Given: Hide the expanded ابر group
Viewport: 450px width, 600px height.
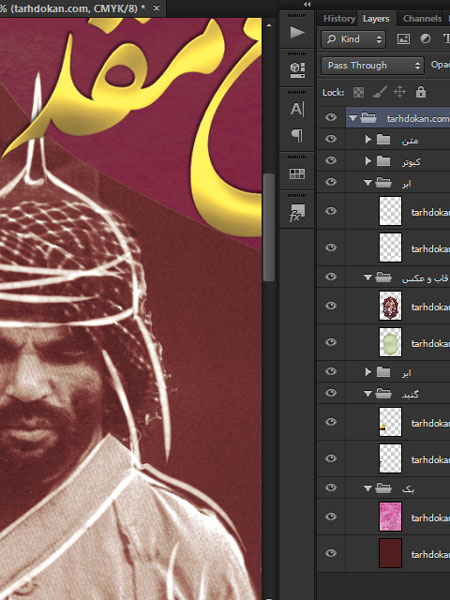Looking at the screenshot, I should click(x=331, y=182).
